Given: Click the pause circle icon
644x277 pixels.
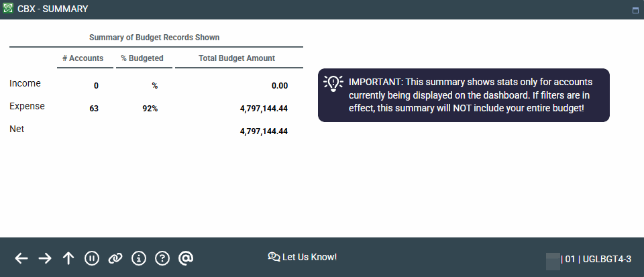Looking at the screenshot, I should (x=92, y=258).
